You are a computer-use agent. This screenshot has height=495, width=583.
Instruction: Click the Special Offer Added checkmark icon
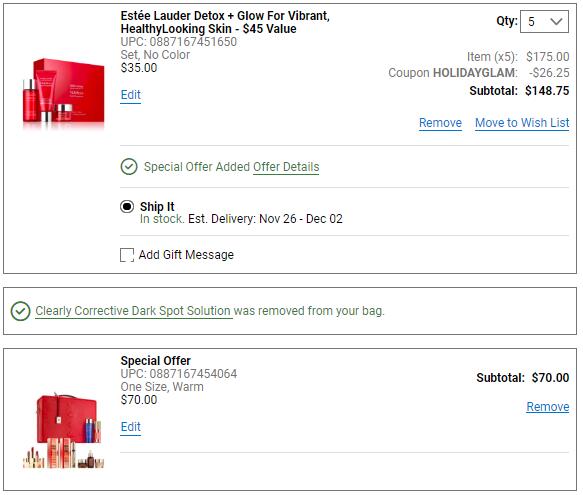coord(129,167)
